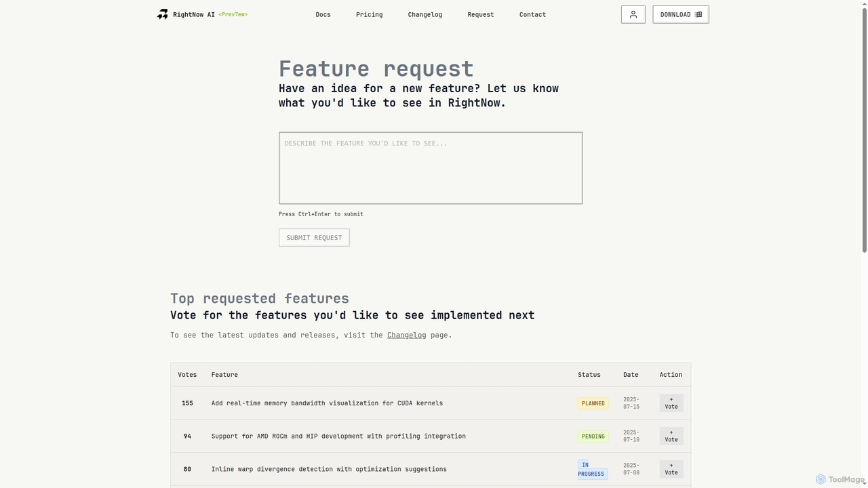Click the Status column header
This screenshot has width=868, height=488.
pos(589,375)
